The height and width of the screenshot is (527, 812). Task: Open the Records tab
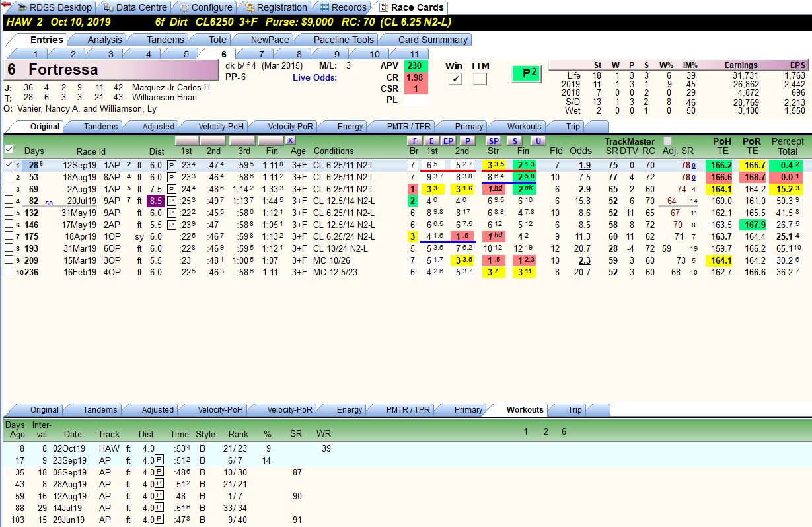(x=342, y=7)
